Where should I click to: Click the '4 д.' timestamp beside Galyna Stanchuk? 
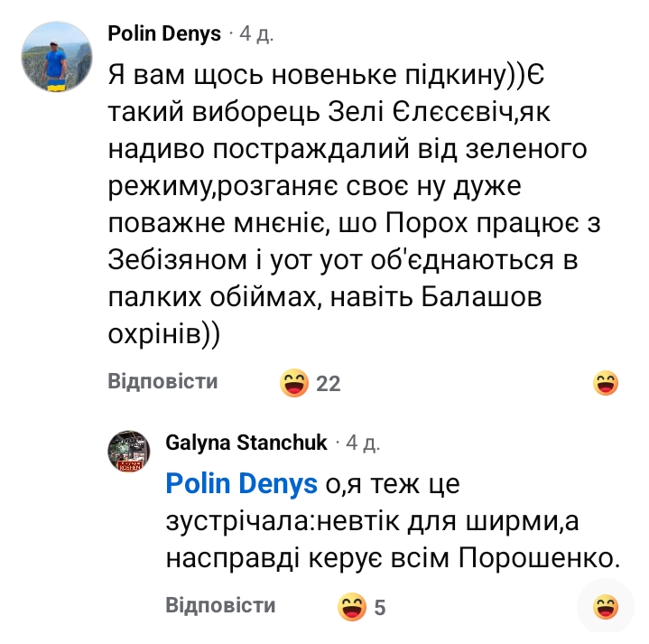click(x=363, y=443)
